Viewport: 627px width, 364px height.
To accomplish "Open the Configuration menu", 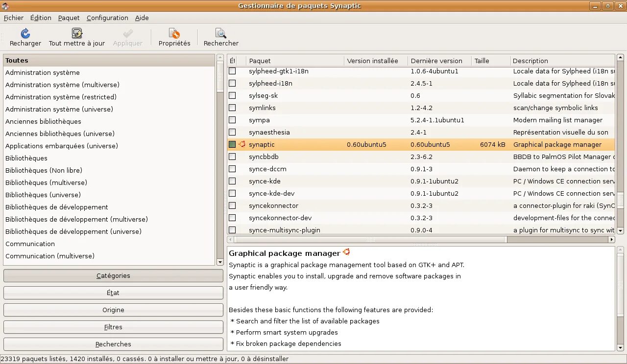I will 107,18.
